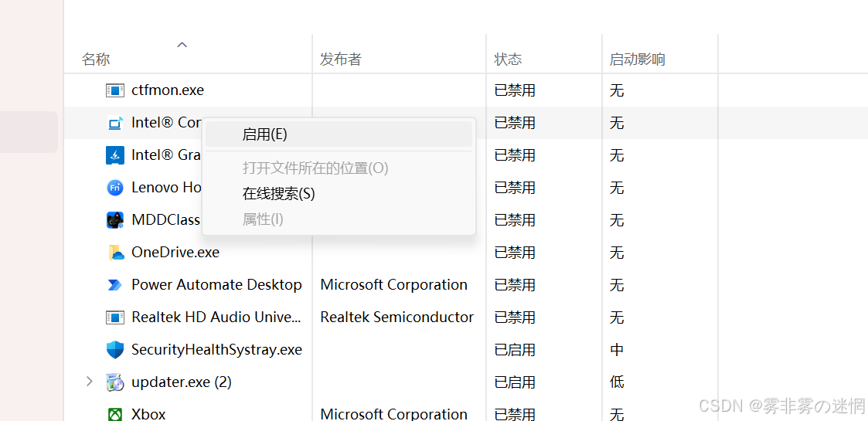The height and width of the screenshot is (421, 868).
Task: Click the green Xbox icon
Action: coord(115,414)
